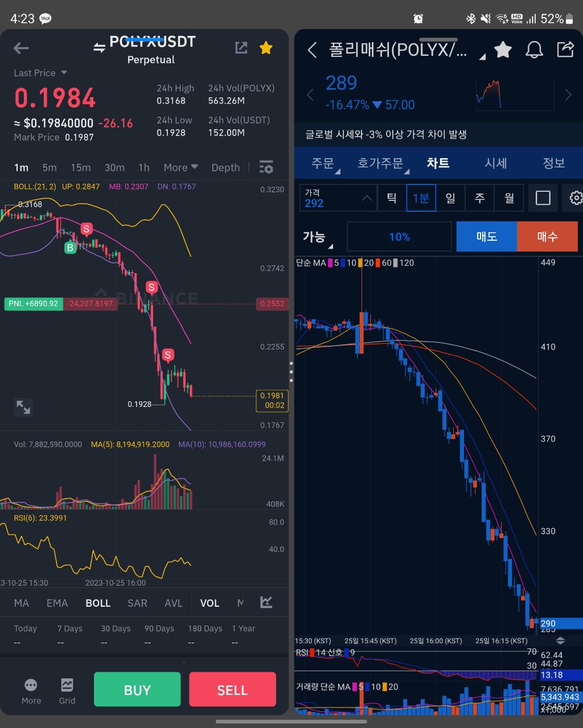Tap the red SELL button
Screen dimensions: 583x728
pyautogui.click(x=232, y=690)
